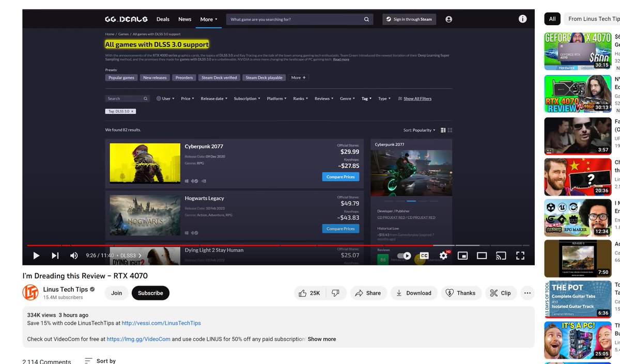
Task: Open the comments Sort by menu
Action: (100, 361)
